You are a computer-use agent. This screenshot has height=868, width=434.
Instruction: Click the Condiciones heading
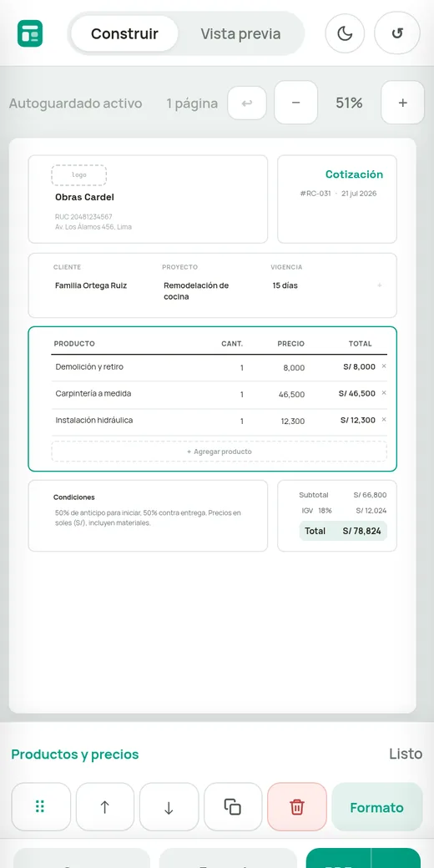74,497
